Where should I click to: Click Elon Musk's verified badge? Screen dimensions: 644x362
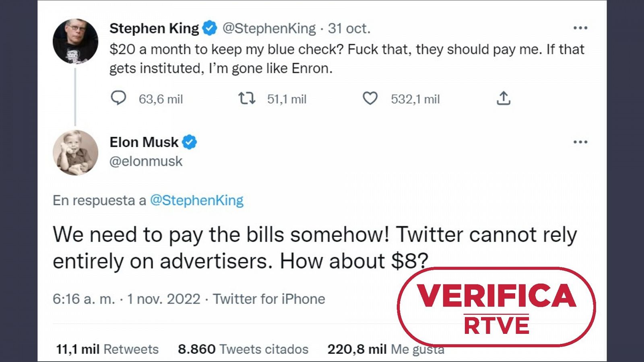click(x=190, y=142)
